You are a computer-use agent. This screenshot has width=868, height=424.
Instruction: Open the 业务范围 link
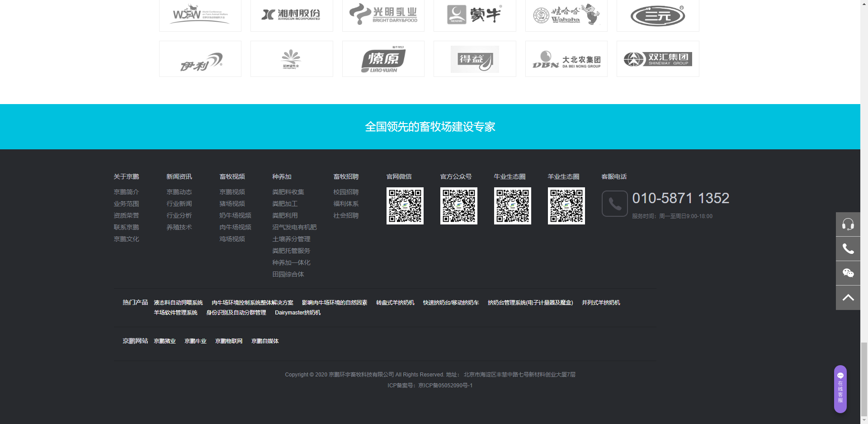[126, 204]
